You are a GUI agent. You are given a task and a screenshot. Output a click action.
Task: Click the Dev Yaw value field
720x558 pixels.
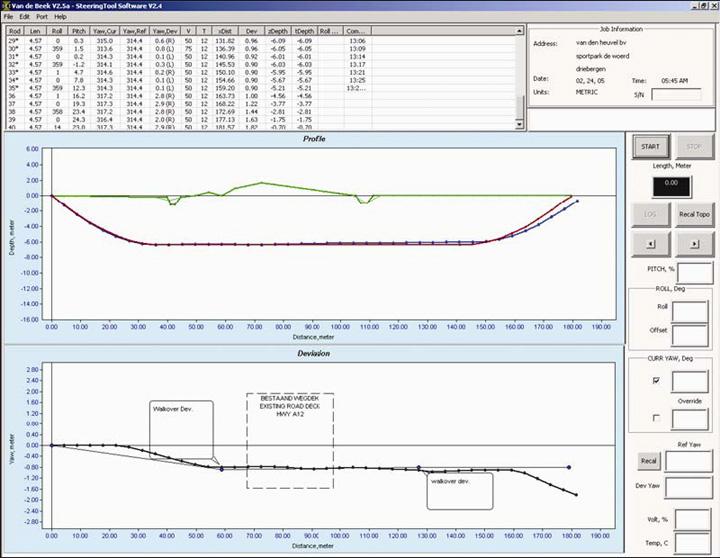[x=689, y=489]
